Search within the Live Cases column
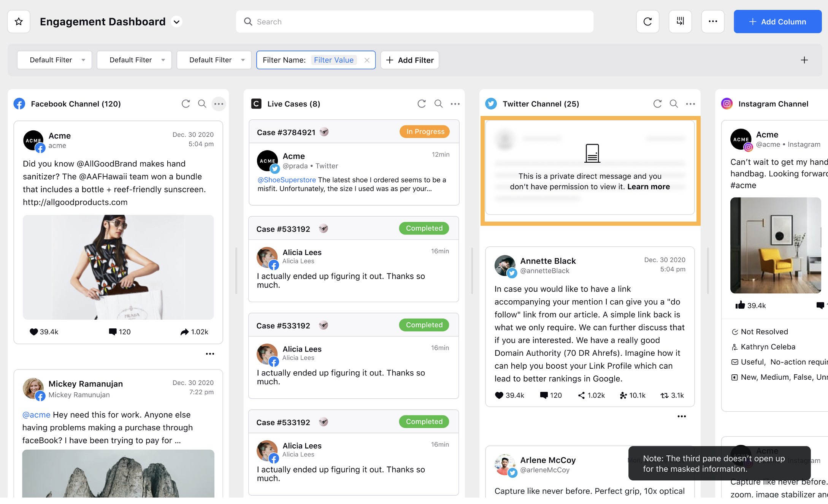The image size is (828, 504). 438,104
